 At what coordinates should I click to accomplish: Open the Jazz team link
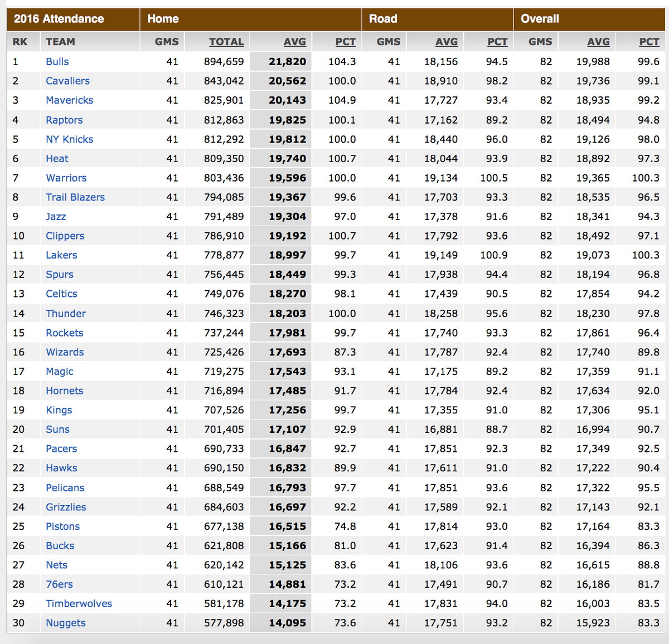pos(56,217)
